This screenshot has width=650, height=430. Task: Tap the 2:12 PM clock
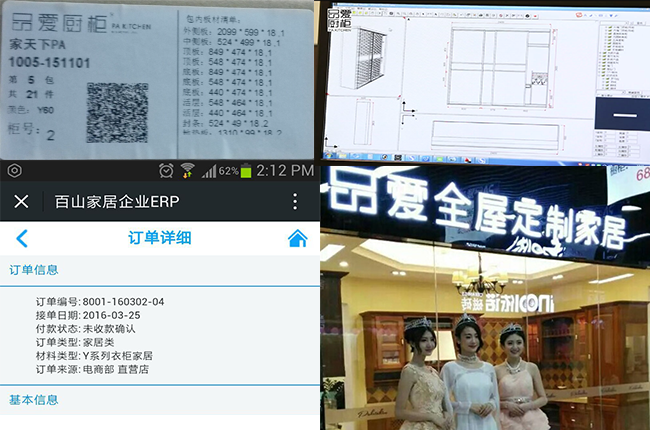click(285, 170)
